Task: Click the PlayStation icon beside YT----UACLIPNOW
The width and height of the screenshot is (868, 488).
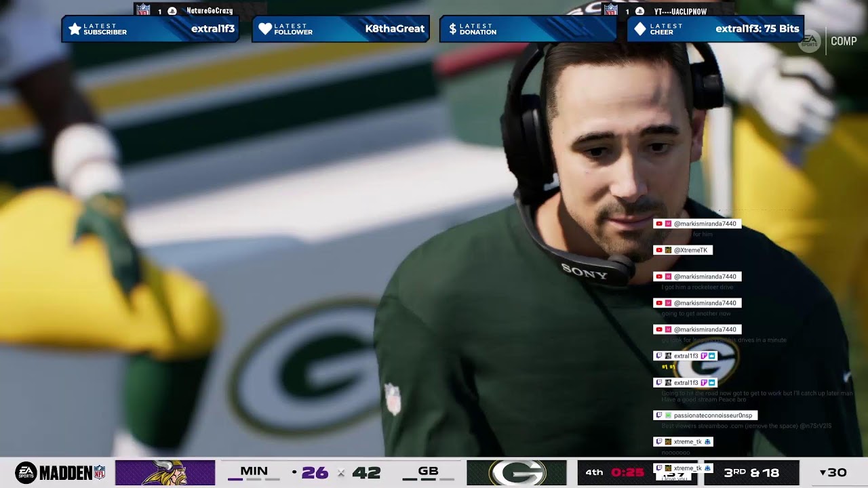Action: tap(639, 11)
